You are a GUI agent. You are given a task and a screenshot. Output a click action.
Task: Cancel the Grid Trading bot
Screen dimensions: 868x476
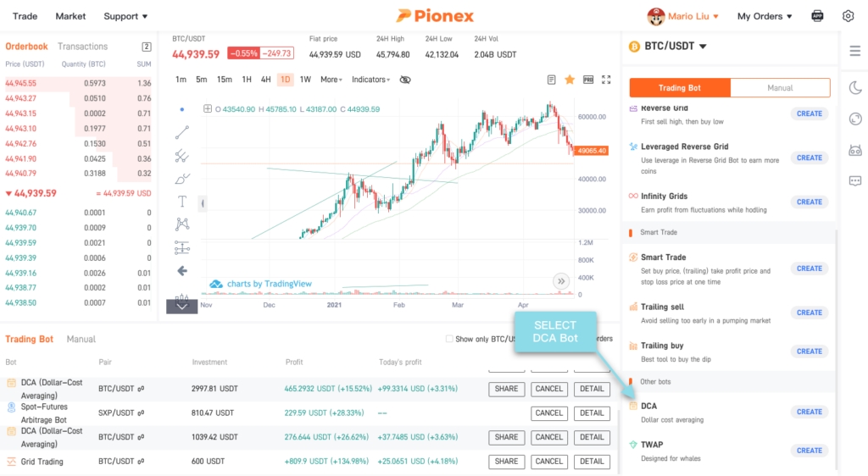point(549,462)
